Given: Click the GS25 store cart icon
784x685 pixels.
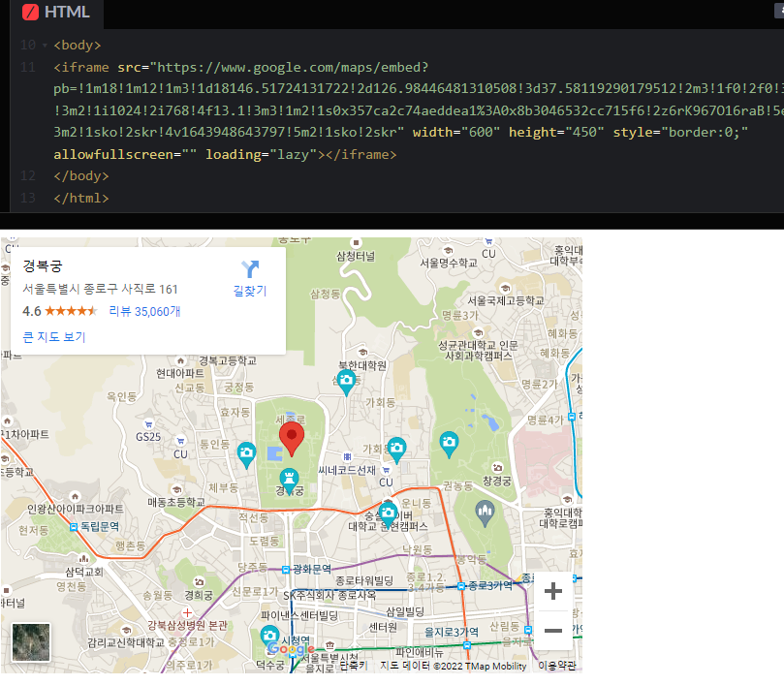Looking at the screenshot, I should pos(148,424).
